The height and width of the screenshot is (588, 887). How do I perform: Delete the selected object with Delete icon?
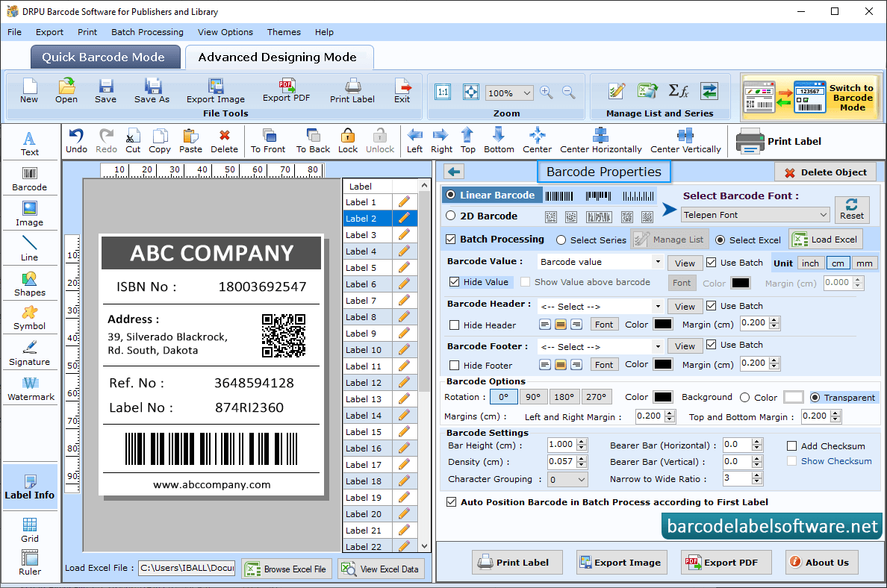pyautogui.click(x=224, y=141)
